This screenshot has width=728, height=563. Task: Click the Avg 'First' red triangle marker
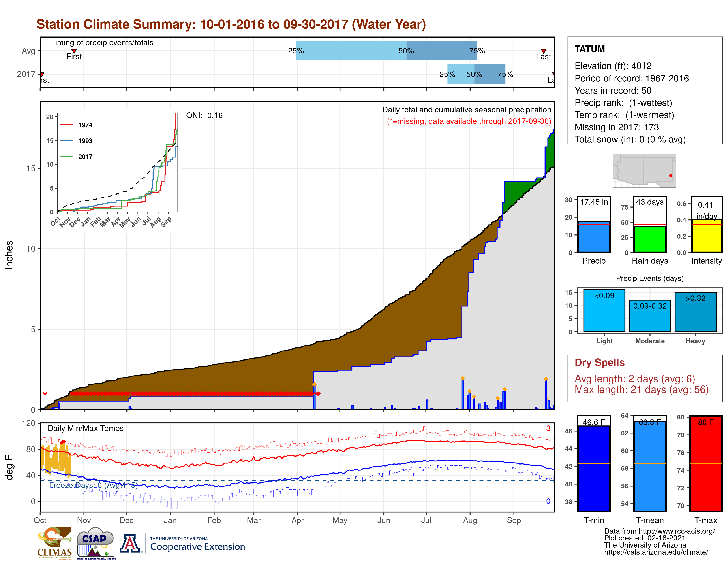(74, 51)
